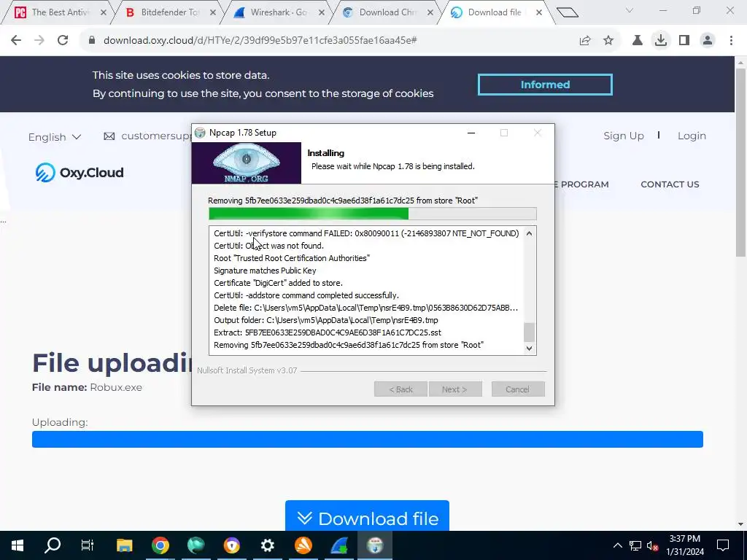Click the install log scrollbar thumb

click(x=530, y=332)
